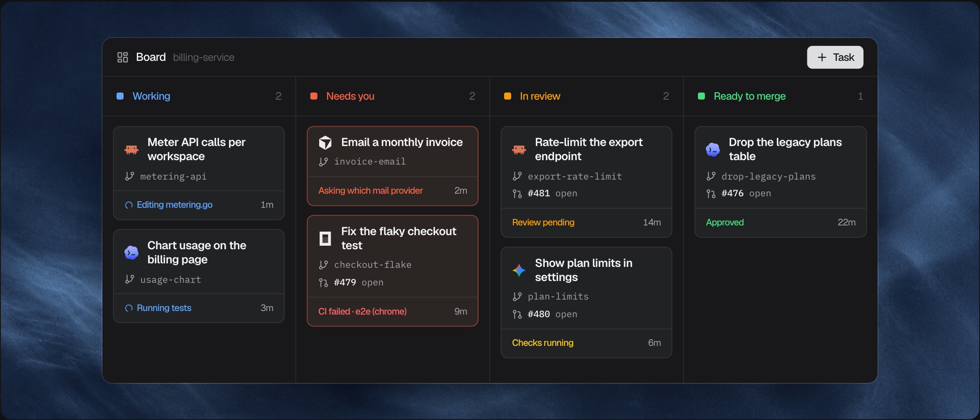Image resolution: width=980 pixels, height=420 pixels.
Task: Select the Ready to merge column header
Action: pyautogui.click(x=780, y=96)
